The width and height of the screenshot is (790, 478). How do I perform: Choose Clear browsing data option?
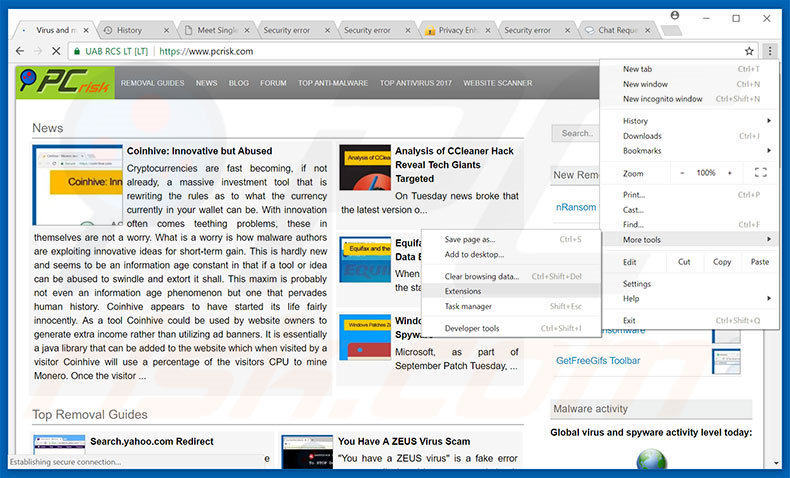511,277
